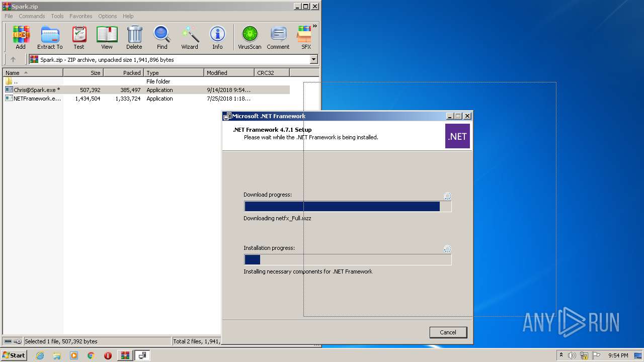Click Chris@Spark.exe size 507,392
644x362 pixels.
click(90, 90)
